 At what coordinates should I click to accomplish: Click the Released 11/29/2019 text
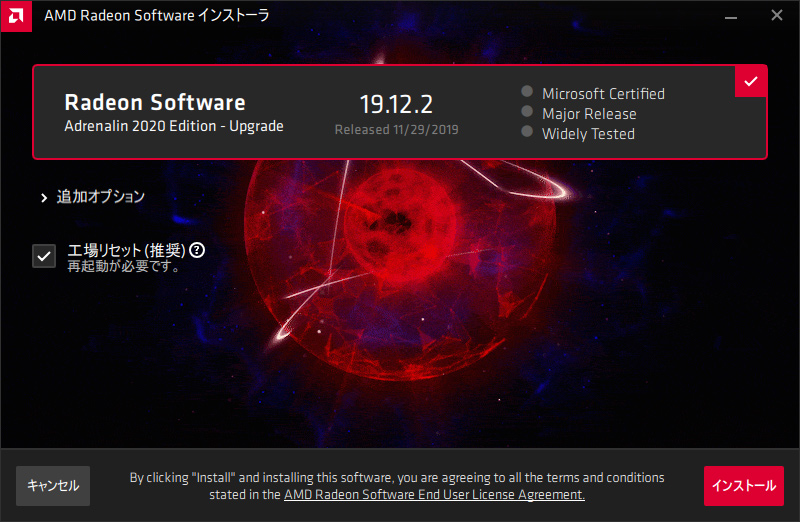pos(396,130)
